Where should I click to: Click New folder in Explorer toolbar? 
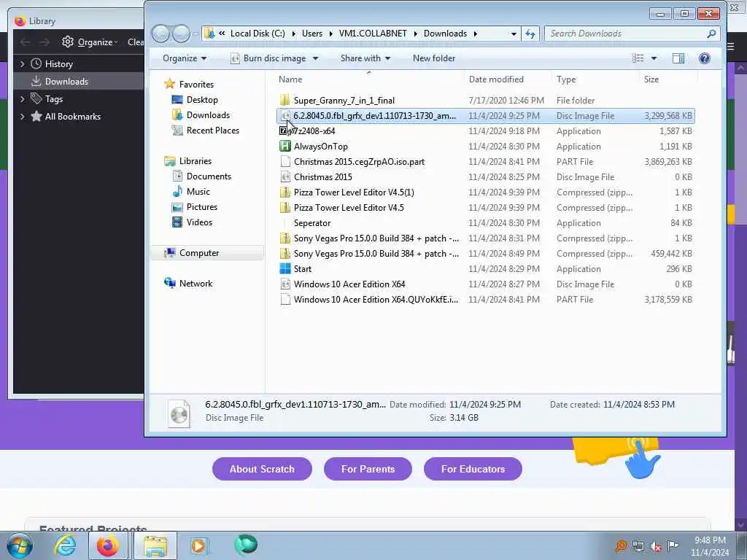coord(433,58)
